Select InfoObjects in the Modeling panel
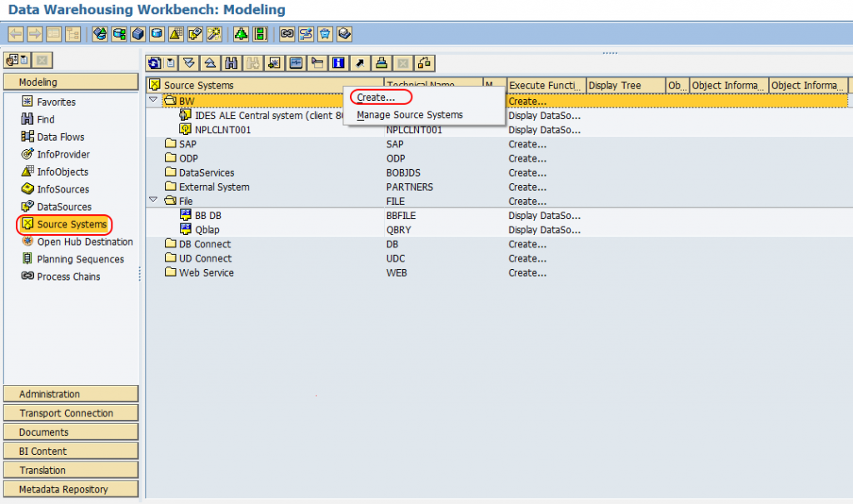Viewport: 853px width, 504px height. coord(57,172)
